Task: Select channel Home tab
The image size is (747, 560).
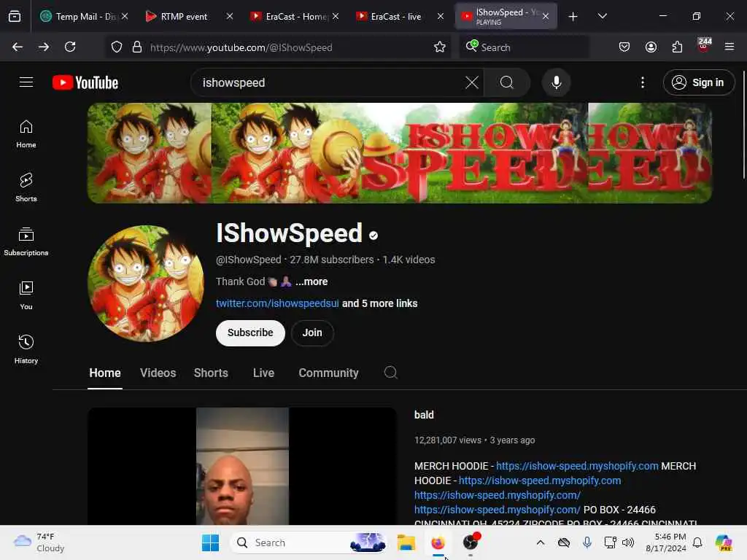Action: click(x=105, y=373)
